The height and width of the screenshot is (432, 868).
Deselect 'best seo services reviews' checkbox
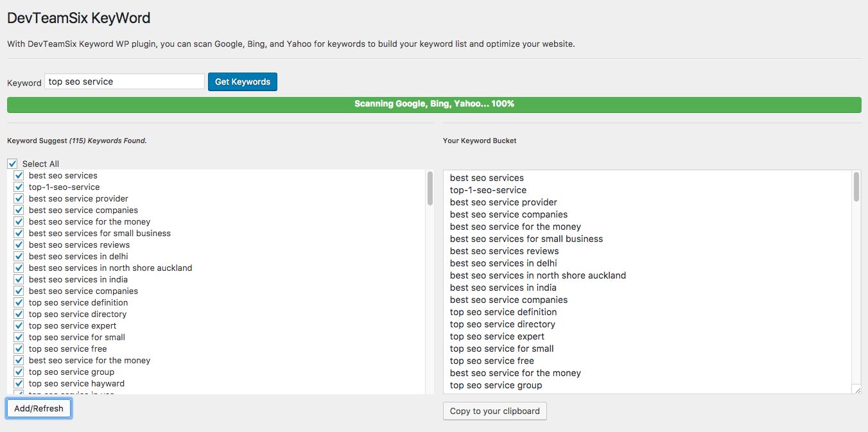[19, 245]
